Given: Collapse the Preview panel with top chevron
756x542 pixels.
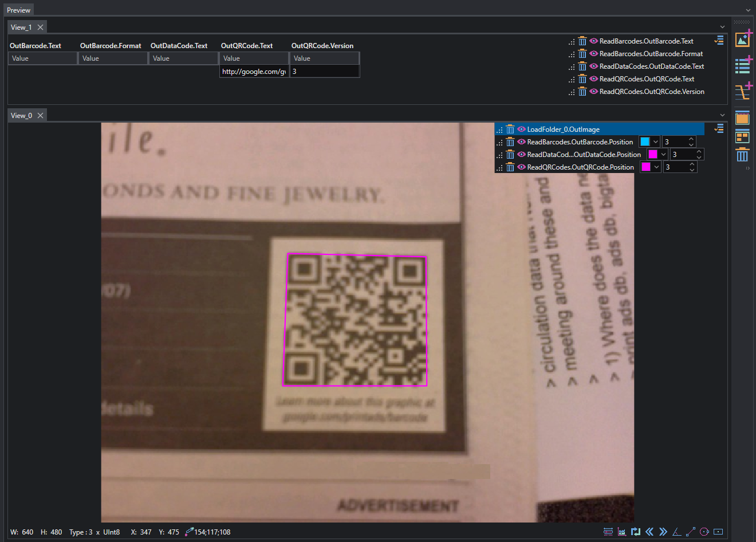Looking at the screenshot, I should (748, 10).
